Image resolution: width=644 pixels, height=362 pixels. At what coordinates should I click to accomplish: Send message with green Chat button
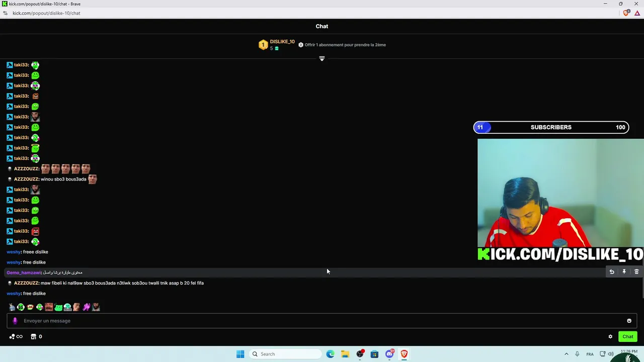[628, 337]
